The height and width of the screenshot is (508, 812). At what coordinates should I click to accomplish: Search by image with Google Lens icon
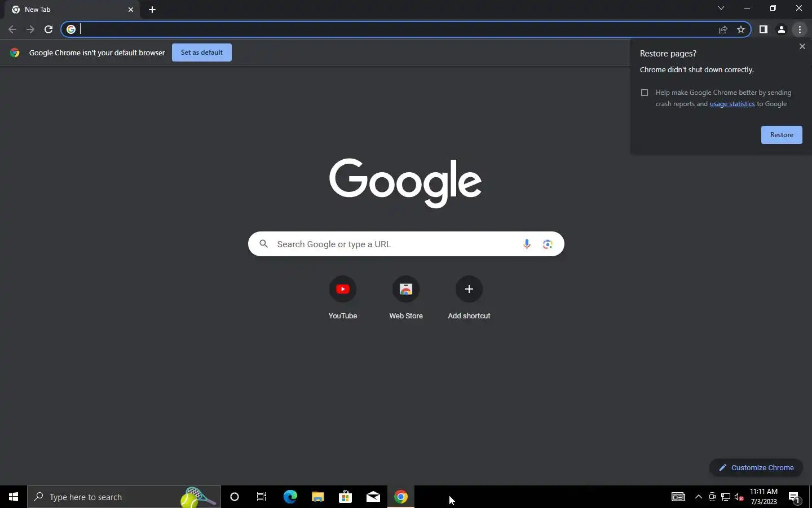click(548, 244)
